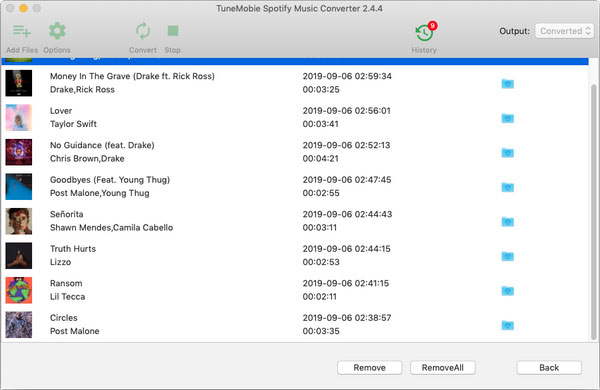Go back with the Back button

(549, 368)
